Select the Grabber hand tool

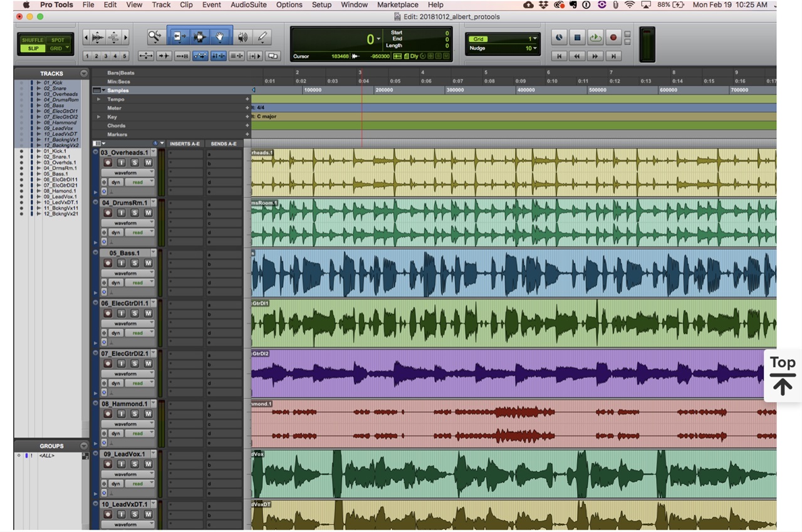(220, 37)
